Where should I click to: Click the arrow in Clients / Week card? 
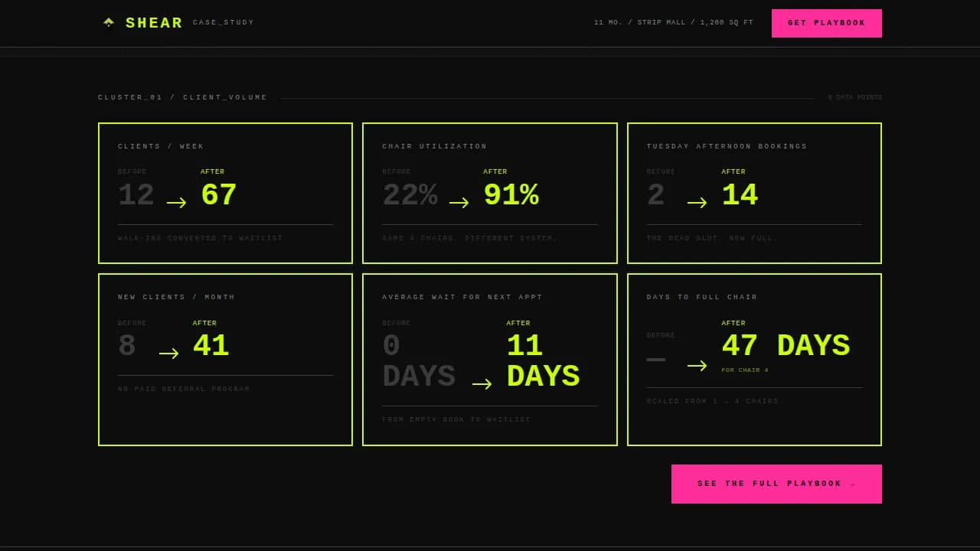click(177, 203)
